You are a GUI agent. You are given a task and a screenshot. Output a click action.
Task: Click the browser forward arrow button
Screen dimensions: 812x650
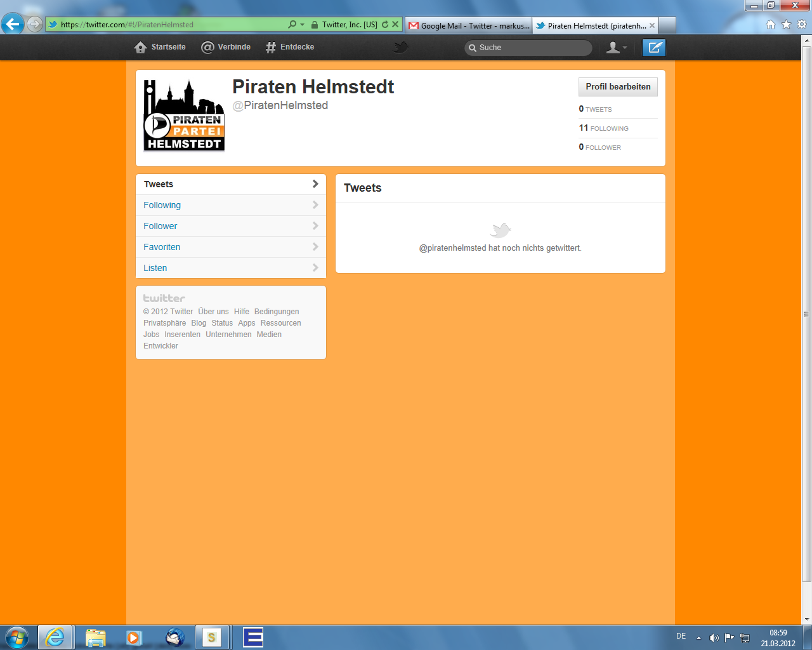point(35,24)
